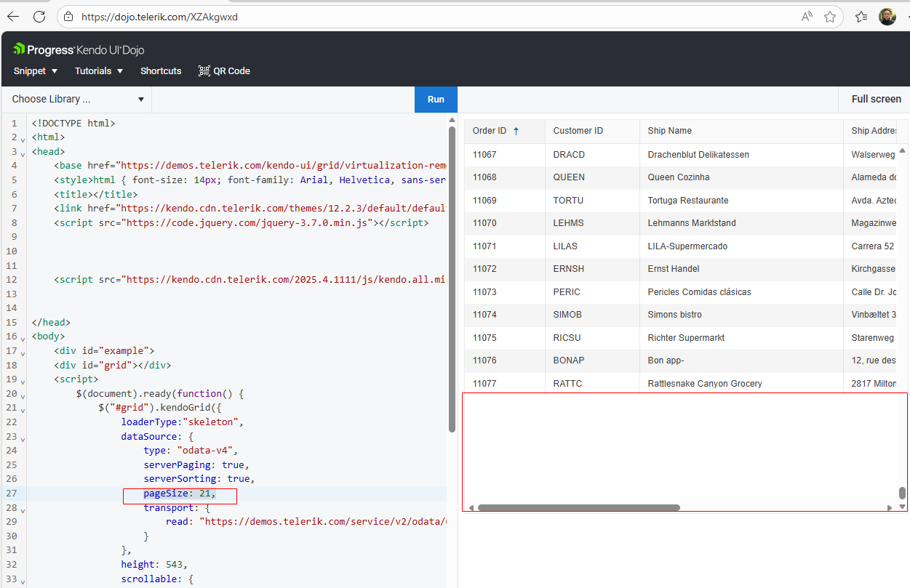Click the grid's horizontal scrollbar thumb
This screenshot has width=910, height=588.
tap(578, 507)
